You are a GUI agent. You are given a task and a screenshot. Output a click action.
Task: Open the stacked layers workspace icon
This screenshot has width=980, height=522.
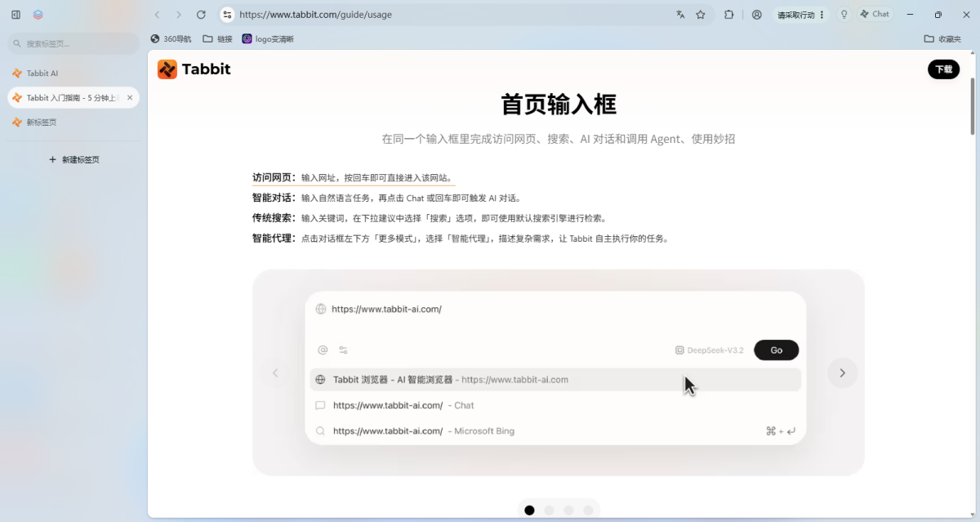[38, 15]
